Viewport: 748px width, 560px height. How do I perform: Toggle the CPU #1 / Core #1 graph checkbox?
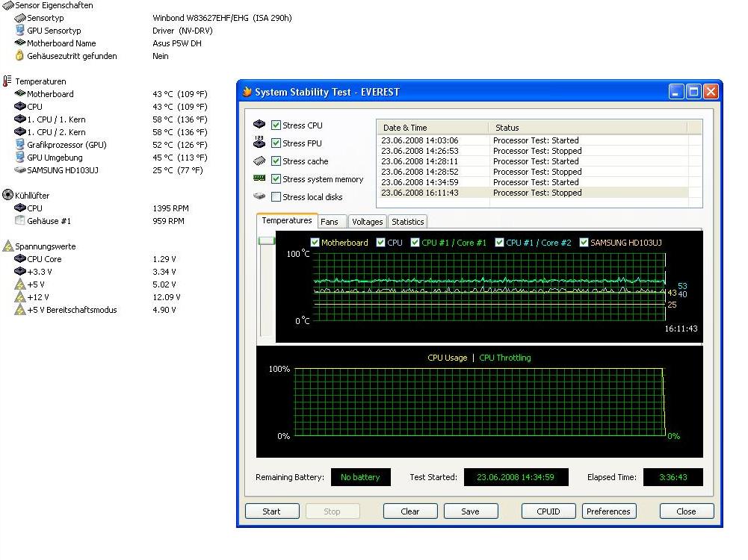pyautogui.click(x=415, y=243)
